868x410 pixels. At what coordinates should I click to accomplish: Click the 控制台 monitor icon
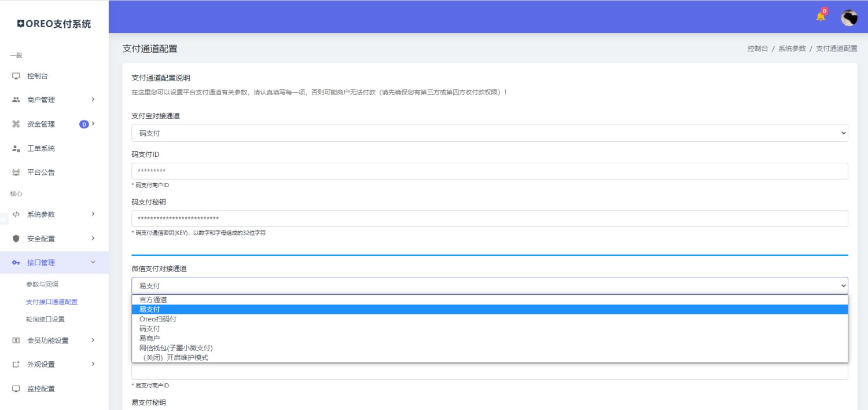pyautogui.click(x=16, y=76)
